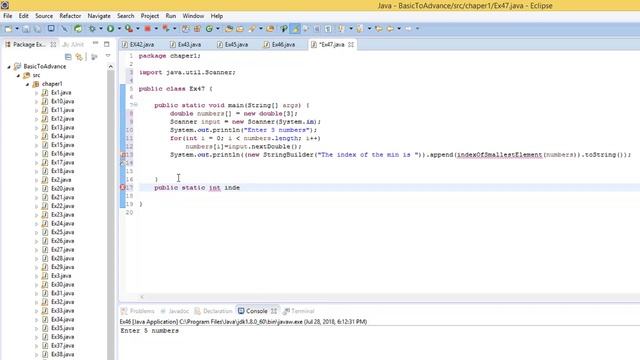Toggle fold marker on line 7

coord(136,105)
